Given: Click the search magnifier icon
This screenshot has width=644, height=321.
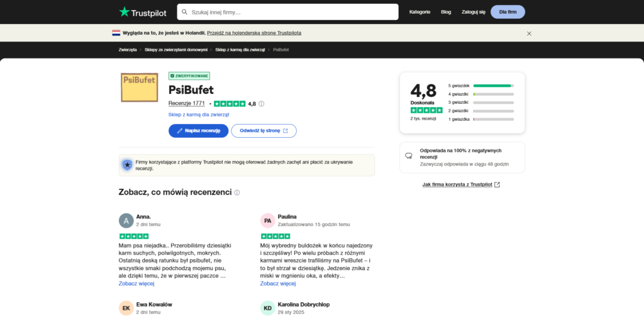Looking at the screenshot, I should click(184, 13).
